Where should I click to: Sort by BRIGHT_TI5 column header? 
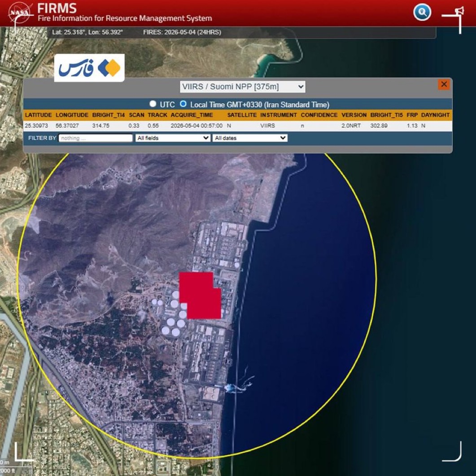coord(386,115)
